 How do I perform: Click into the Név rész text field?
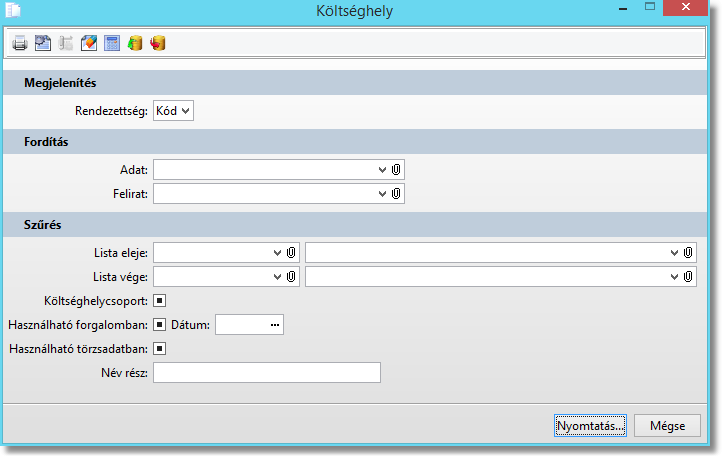(x=267, y=373)
